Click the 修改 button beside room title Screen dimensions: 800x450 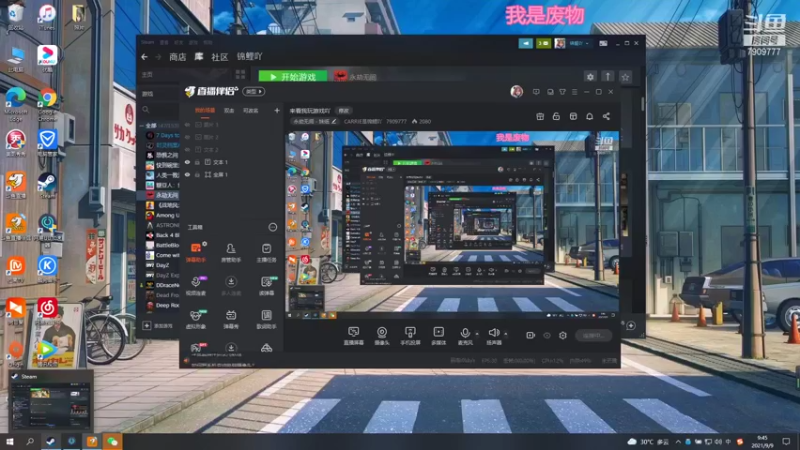(344, 111)
